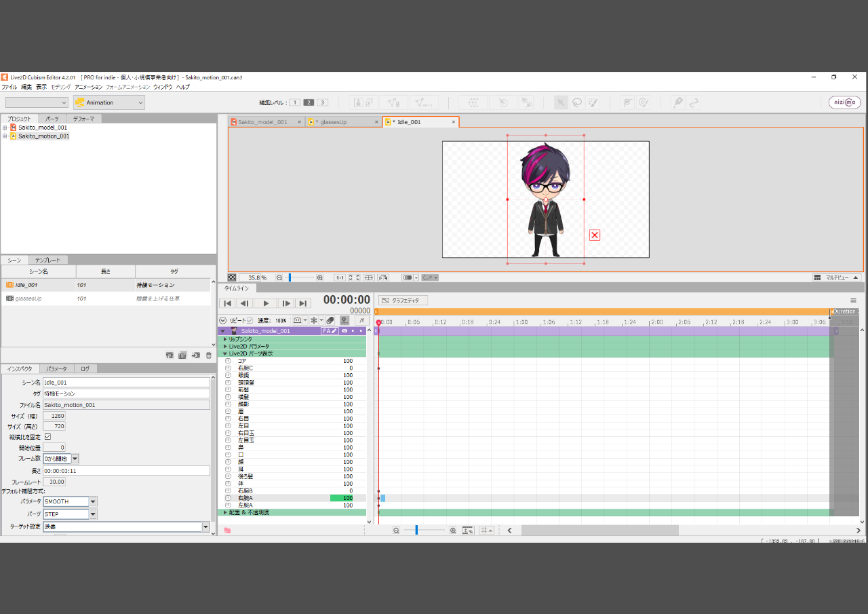
Task: Click the timeline zoom slider
Action: tap(425, 531)
